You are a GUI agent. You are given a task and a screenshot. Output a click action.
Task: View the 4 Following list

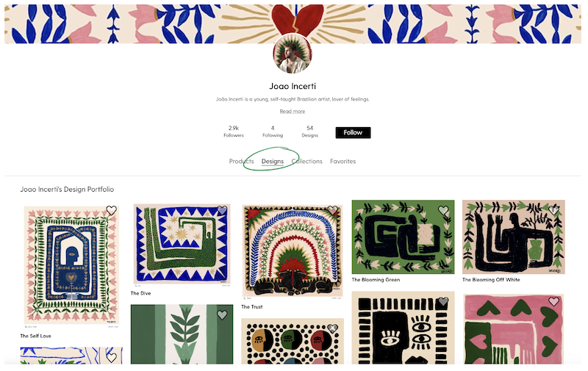pyautogui.click(x=273, y=132)
